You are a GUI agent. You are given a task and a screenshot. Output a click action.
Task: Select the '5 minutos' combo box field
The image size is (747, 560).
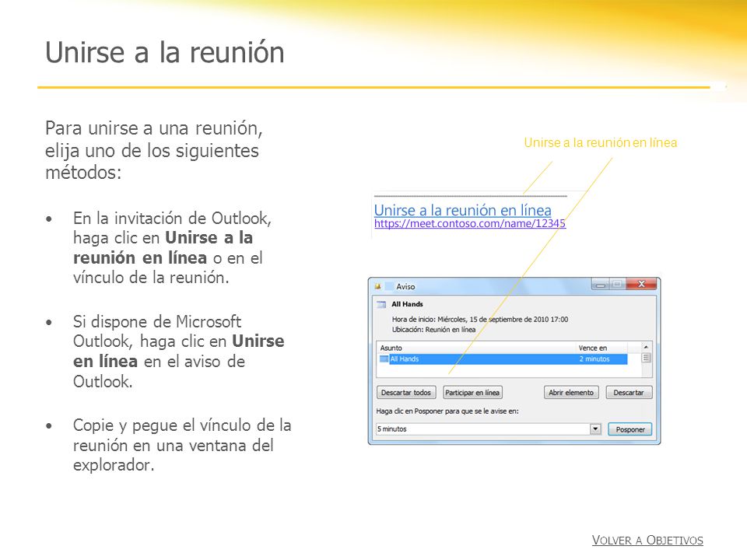(489, 429)
